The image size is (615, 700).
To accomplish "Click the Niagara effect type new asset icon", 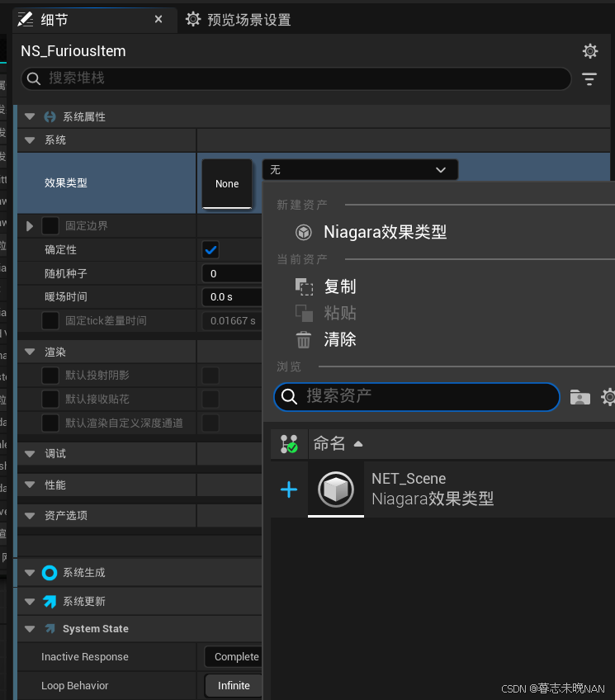I will pos(304,232).
